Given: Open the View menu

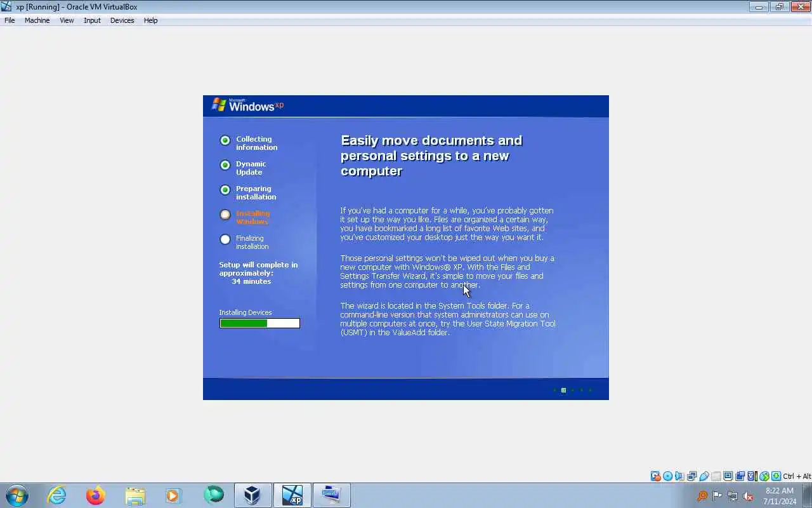Looking at the screenshot, I should (67, 20).
